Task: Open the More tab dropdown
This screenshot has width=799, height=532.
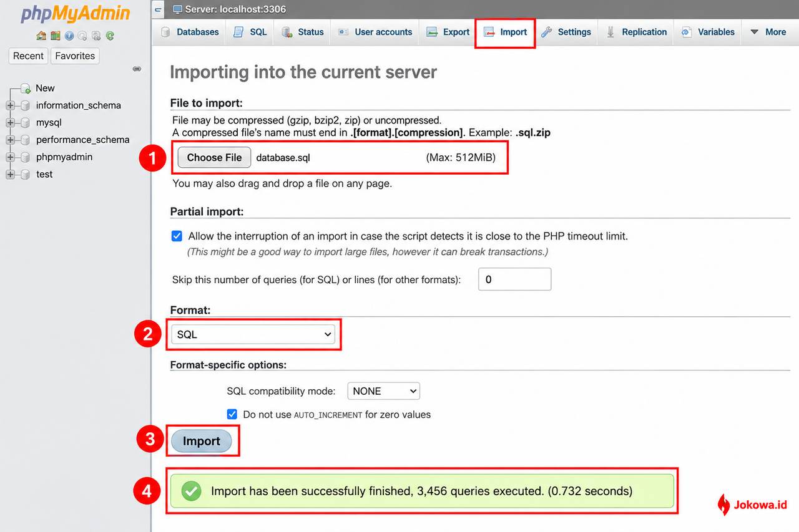Action: (x=768, y=32)
